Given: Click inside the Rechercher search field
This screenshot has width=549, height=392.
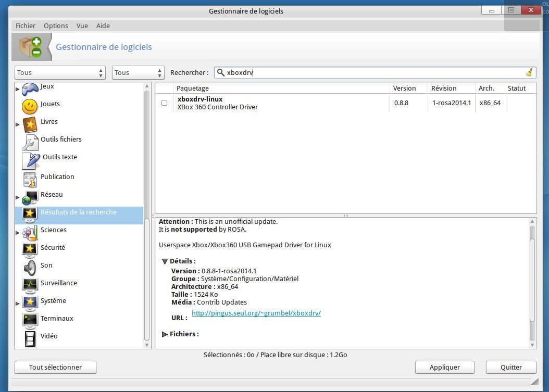Looking at the screenshot, I should (x=375, y=72).
